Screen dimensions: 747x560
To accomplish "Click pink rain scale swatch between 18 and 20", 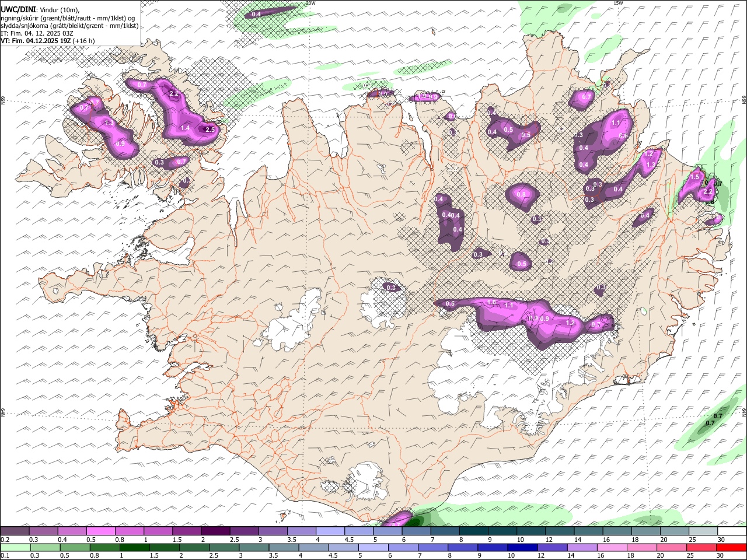I will (642, 547).
